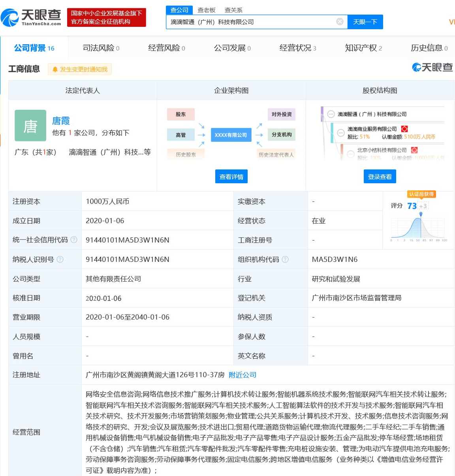Click the TianYanCha logo

[31, 17]
